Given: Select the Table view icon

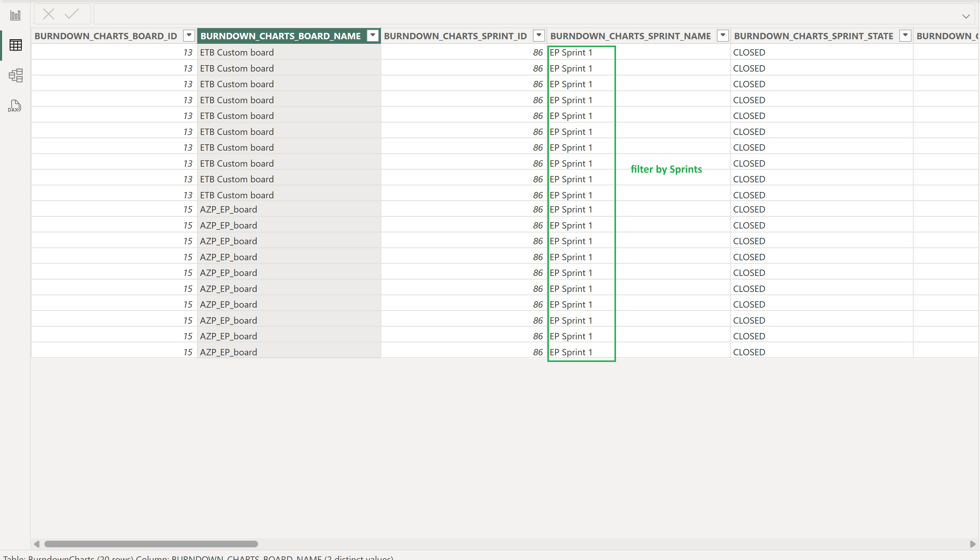Looking at the screenshot, I should click(x=15, y=45).
